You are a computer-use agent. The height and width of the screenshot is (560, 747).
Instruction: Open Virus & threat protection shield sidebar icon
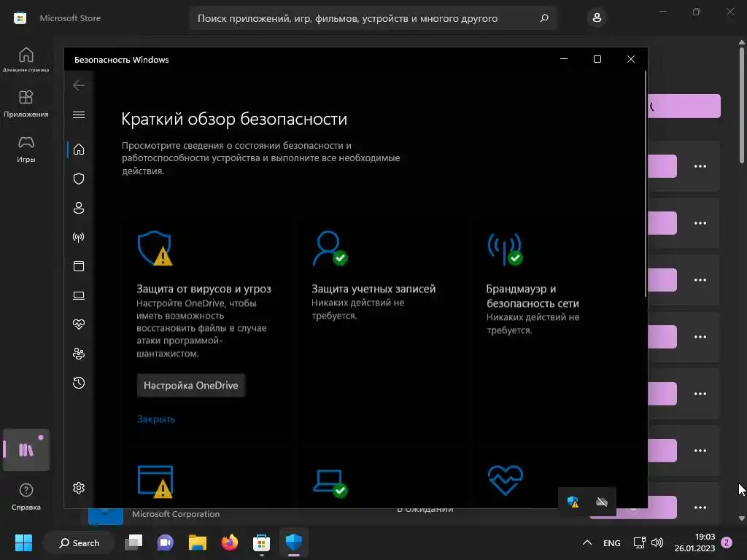pyautogui.click(x=79, y=179)
